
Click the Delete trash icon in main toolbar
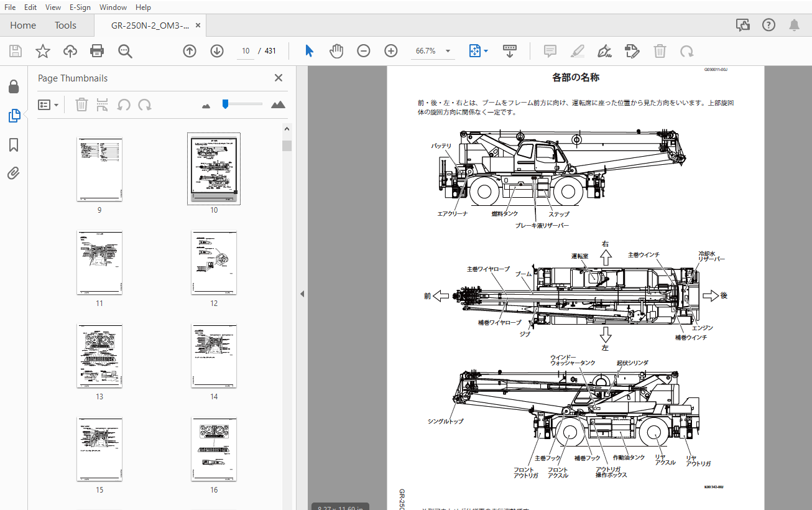click(660, 51)
